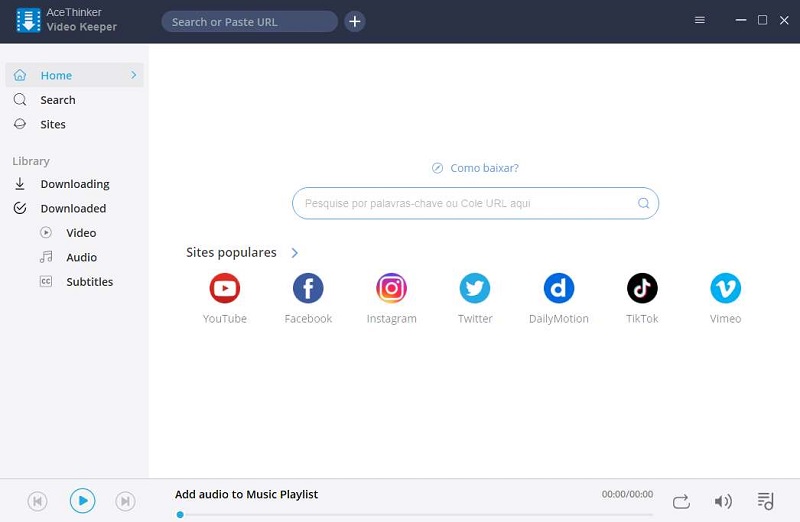Image resolution: width=800 pixels, height=522 pixels.
Task: Close the Video Keeper window
Action: [x=784, y=20]
